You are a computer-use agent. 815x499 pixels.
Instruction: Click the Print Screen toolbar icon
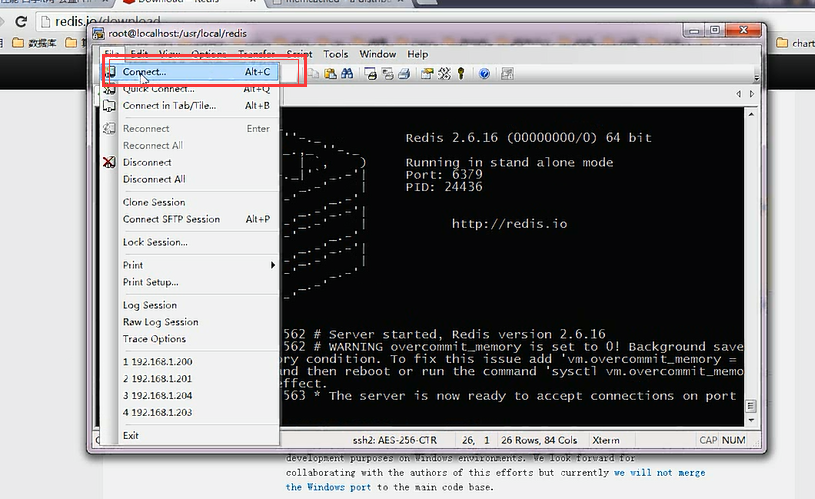point(371,74)
